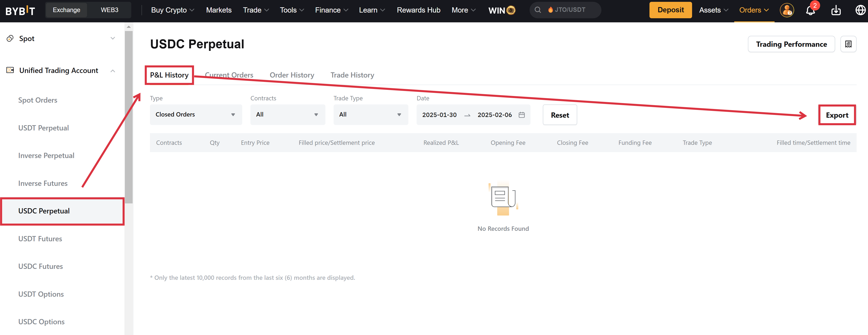868x335 pixels.
Task: Click the Qty column header
Action: (215, 143)
